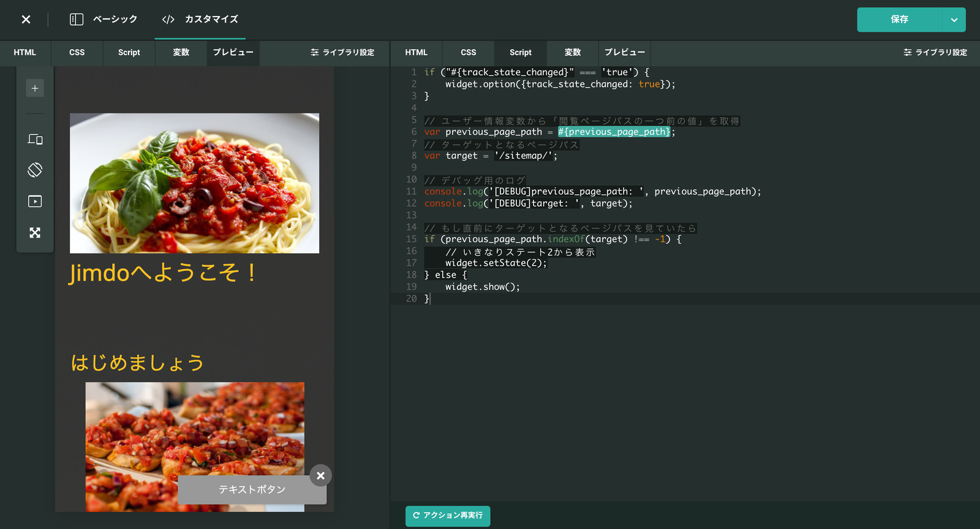Click the bruschetta image in preview
Viewport: 980px width, 529px height.
(x=195, y=447)
